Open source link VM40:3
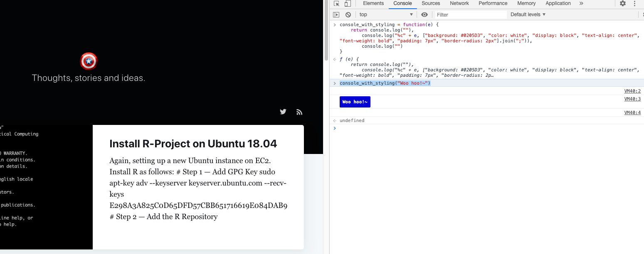The image size is (644, 254). click(x=632, y=99)
